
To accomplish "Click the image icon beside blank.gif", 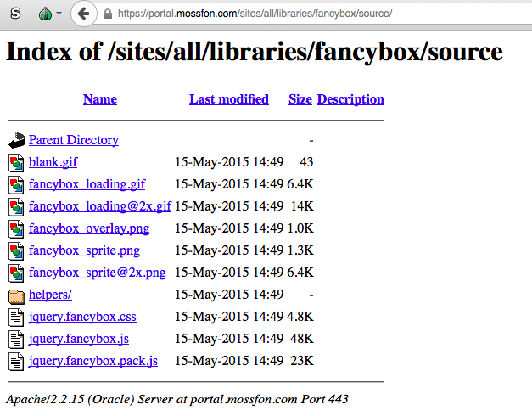I will (16, 163).
